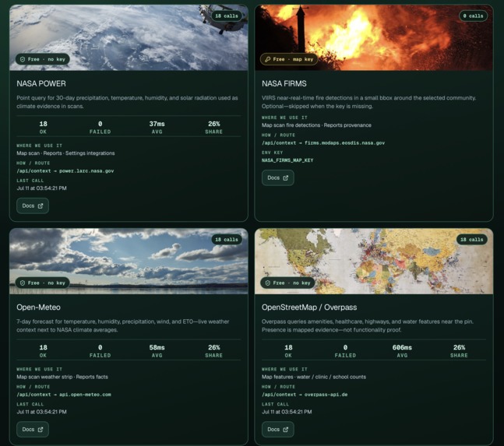Click the NASA FIRMS title
Screen dimensions: 504x446
[x=284, y=84]
